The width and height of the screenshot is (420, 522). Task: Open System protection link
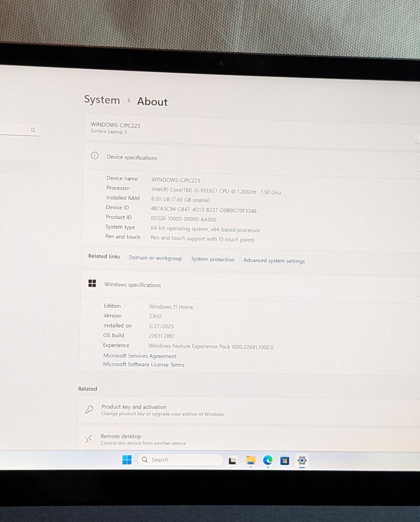pos(213,260)
